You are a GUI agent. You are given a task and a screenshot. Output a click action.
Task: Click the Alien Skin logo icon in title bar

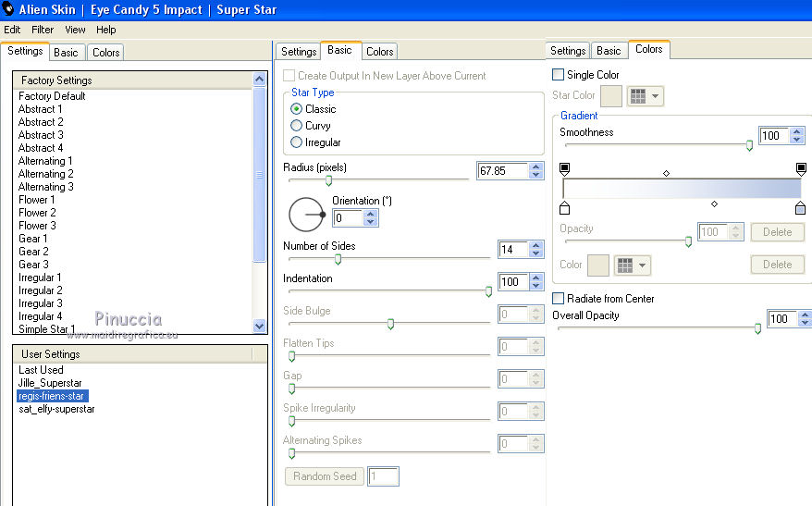(7, 9)
